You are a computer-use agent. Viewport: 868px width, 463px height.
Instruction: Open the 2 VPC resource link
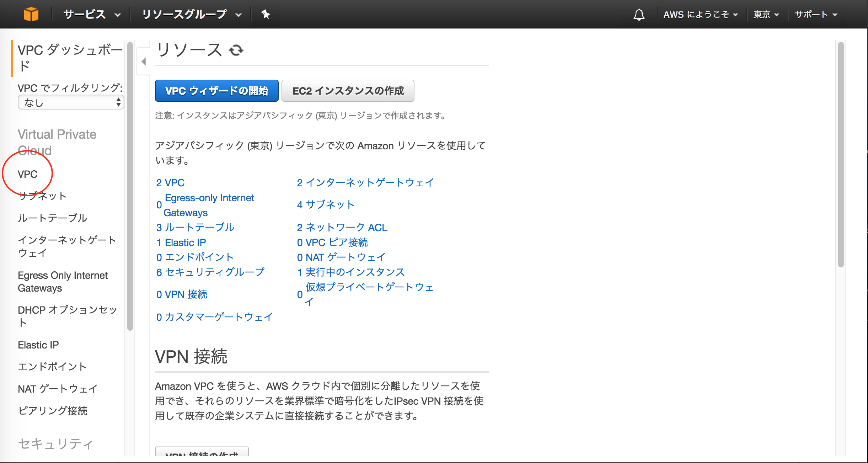(x=170, y=183)
